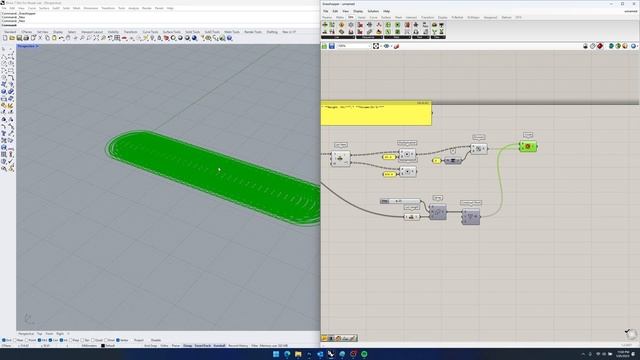Click the Open file icon in Rhino toolbar
This screenshot has height=360, width=640.
pos(12,38)
